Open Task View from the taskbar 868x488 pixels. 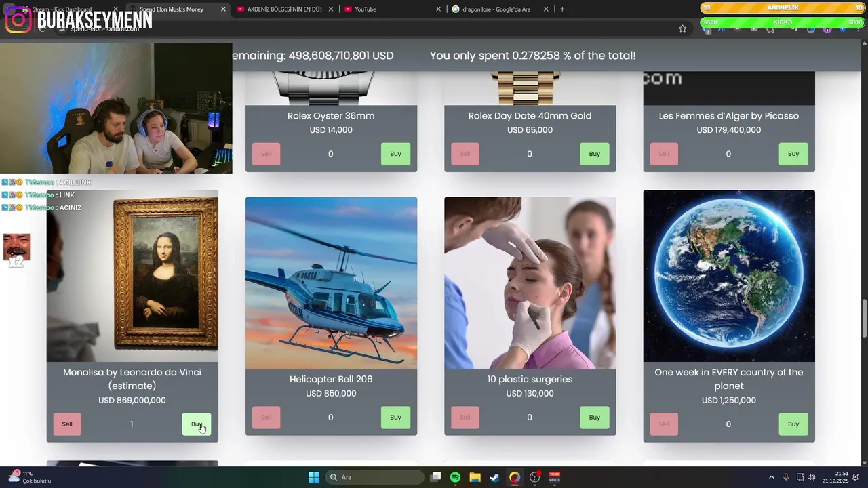point(436,477)
